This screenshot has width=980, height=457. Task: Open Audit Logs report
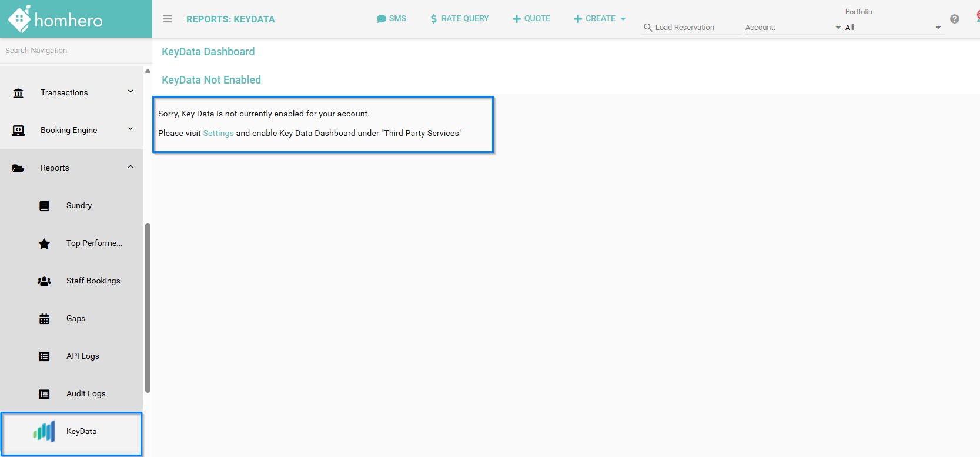86,394
